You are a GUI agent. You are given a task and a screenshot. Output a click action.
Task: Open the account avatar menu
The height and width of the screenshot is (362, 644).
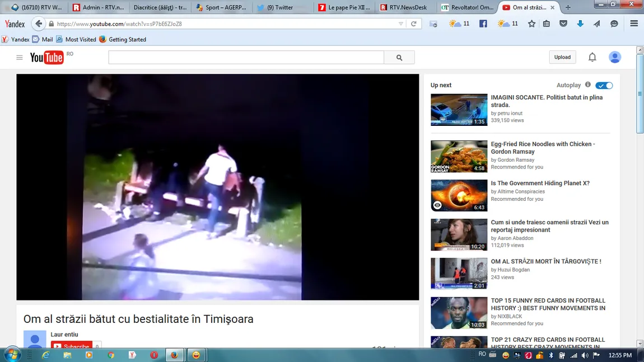tap(614, 57)
